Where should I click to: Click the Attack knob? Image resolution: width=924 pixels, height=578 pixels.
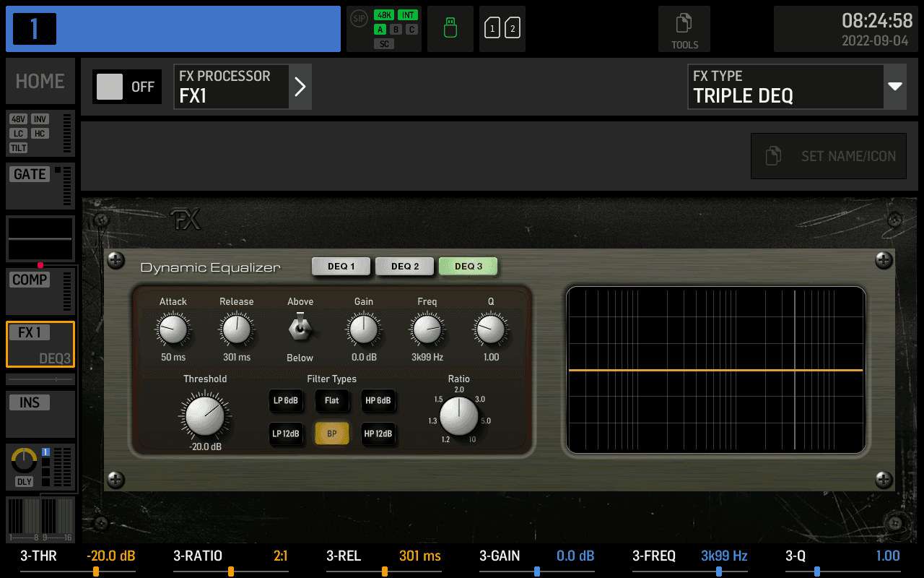(x=173, y=329)
